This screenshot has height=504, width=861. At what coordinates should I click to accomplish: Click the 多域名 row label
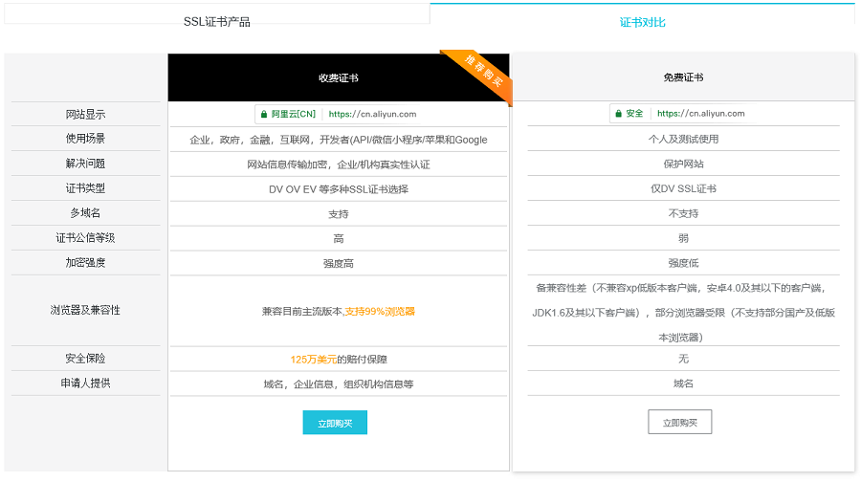tap(86, 213)
